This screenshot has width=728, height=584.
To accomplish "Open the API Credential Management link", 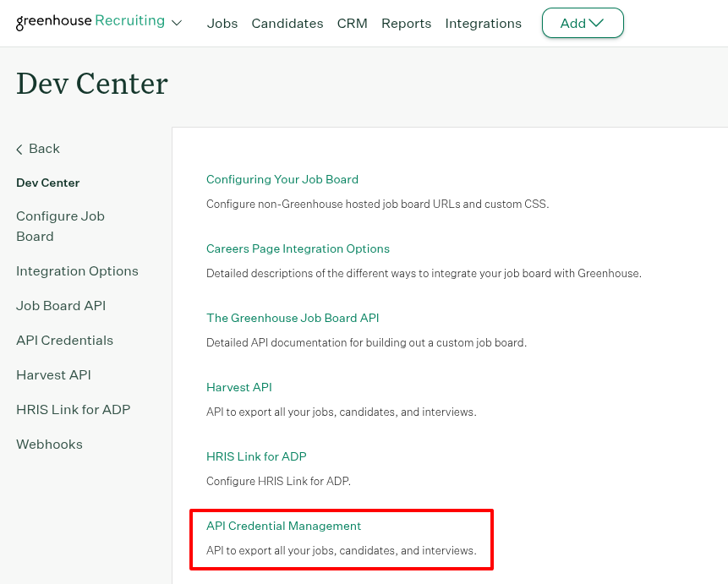I will coord(284,526).
